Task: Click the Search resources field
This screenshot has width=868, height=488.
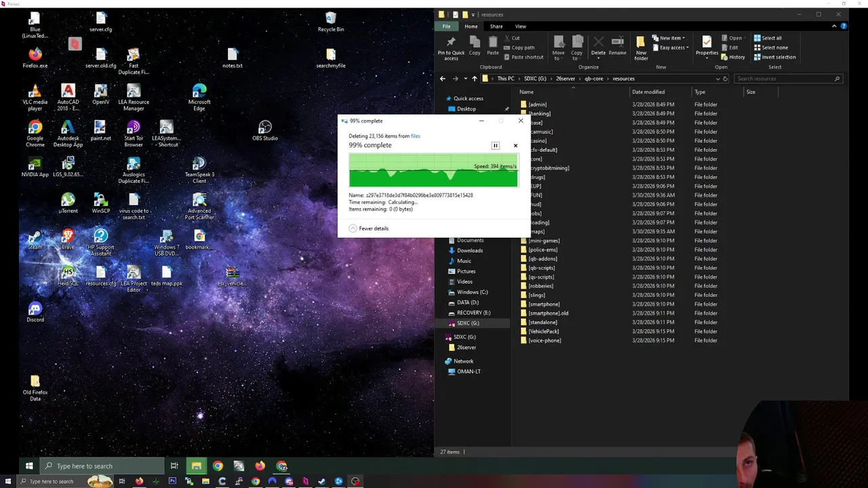Action: tap(788, 79)
